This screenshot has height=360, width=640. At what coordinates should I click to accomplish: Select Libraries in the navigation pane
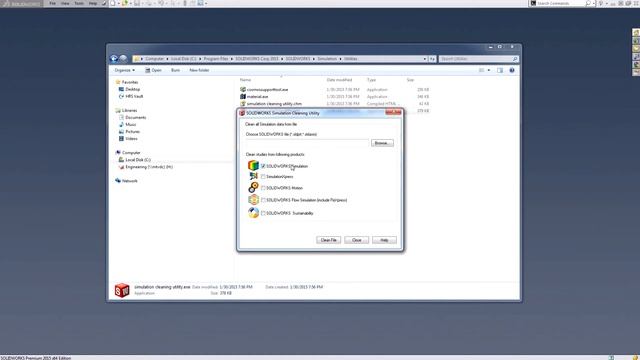click(129, 110)
